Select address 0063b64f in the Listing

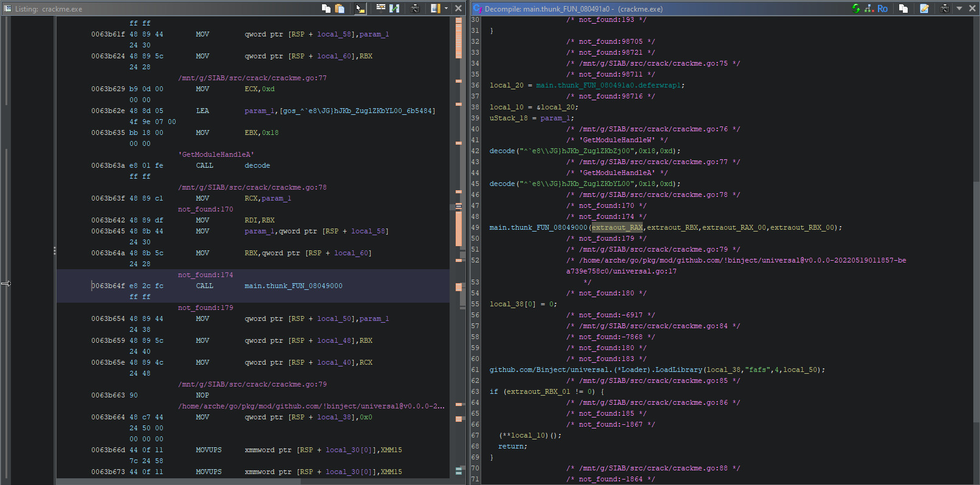(108, 286)
